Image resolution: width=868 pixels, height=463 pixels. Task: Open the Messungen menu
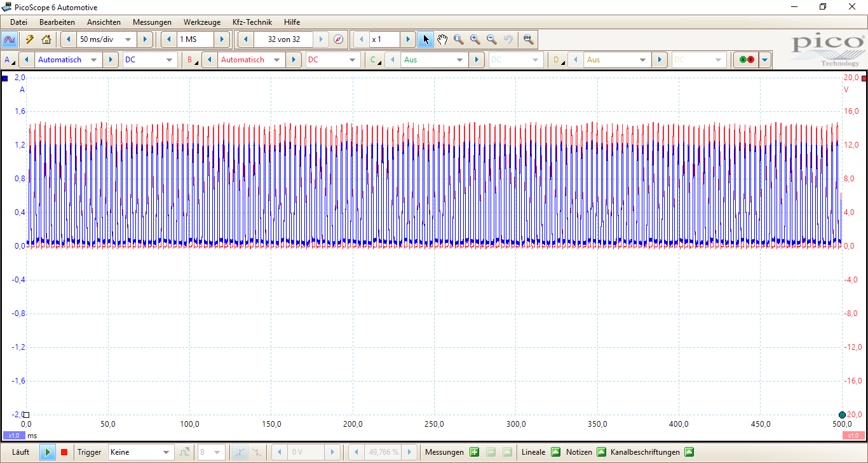click(152, 22)
